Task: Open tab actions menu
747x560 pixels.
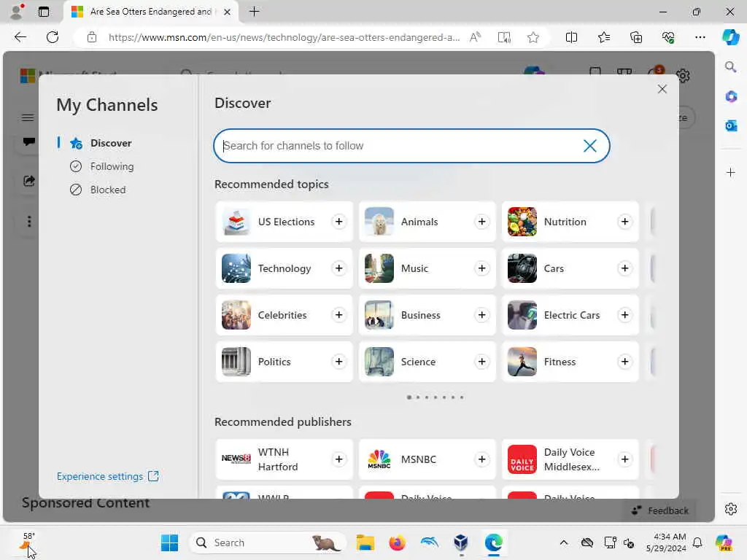Action: click(44, 12)
